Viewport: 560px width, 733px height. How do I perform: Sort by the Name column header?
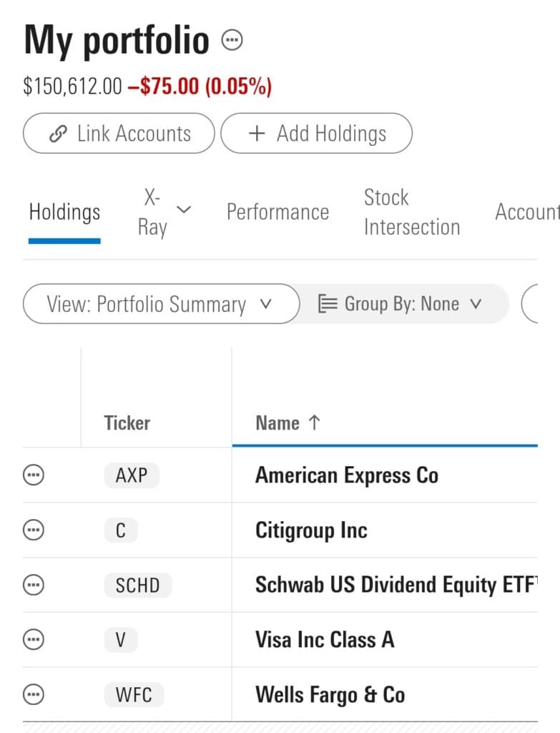(x=288, y=423)
